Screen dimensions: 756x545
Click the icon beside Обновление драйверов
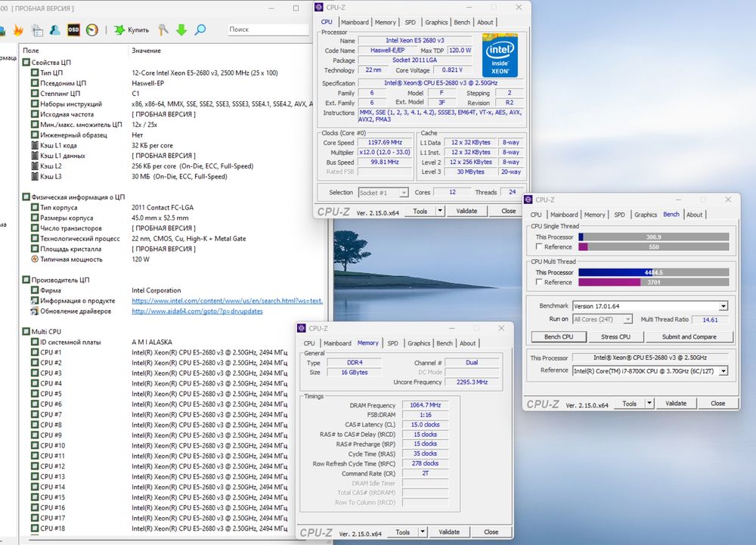35,311
